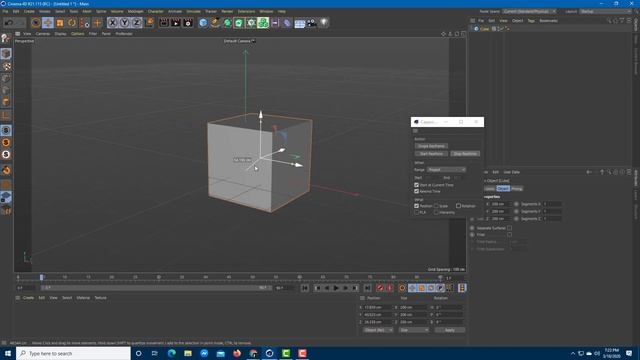
Task: Toggle the Position checkbox in Cappuccino
Action: click(417, 206)
